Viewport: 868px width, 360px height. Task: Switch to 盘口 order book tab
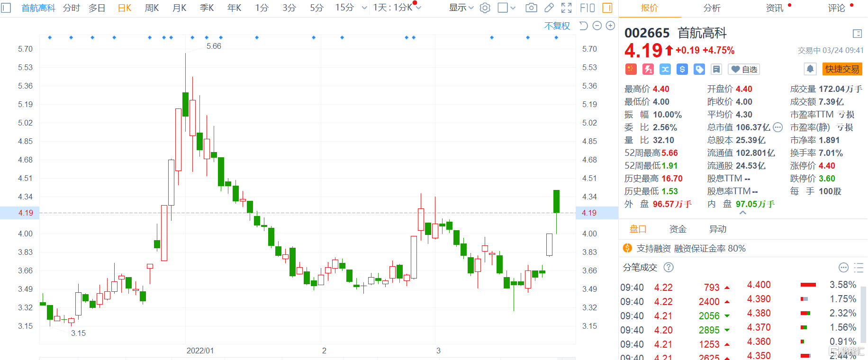pos(638,229)
